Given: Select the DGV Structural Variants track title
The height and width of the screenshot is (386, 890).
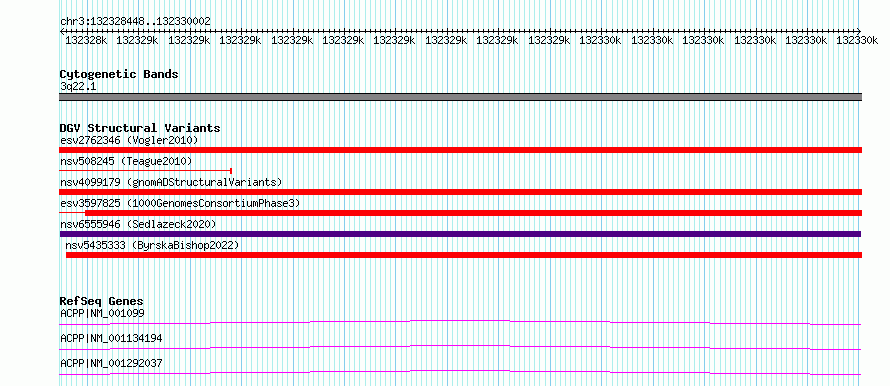Looking at the screenshot, I should click(140, 128).
